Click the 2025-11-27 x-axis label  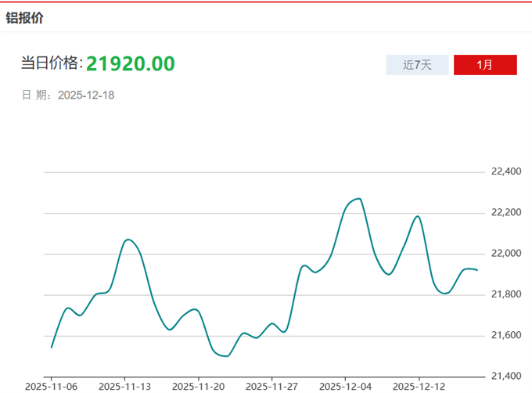point(271,386)
